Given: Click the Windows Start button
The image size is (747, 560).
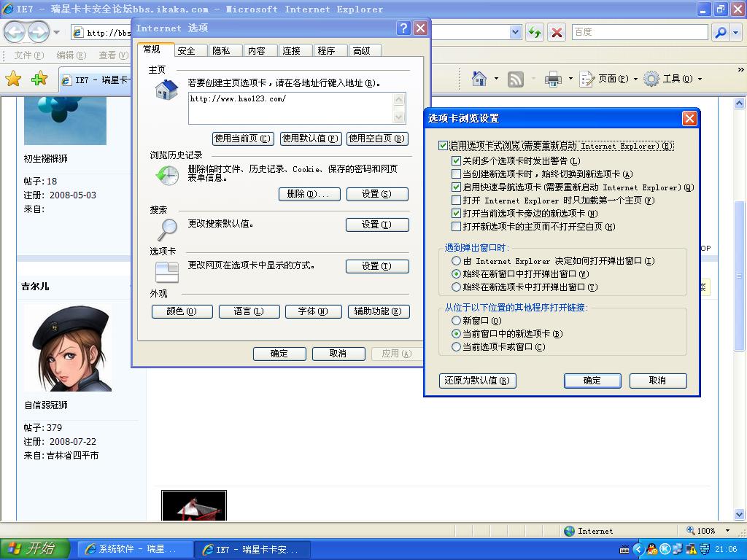Looking at the screenshot, I should tap(35, 549).
